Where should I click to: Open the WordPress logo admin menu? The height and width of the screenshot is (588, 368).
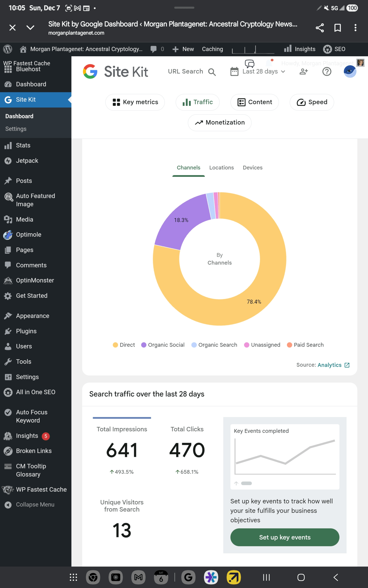8,49
